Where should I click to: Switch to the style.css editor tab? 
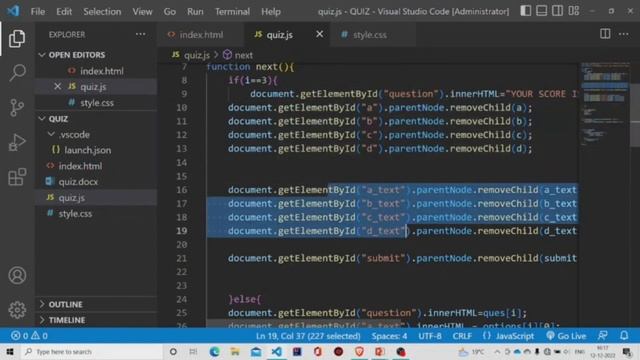369,35
